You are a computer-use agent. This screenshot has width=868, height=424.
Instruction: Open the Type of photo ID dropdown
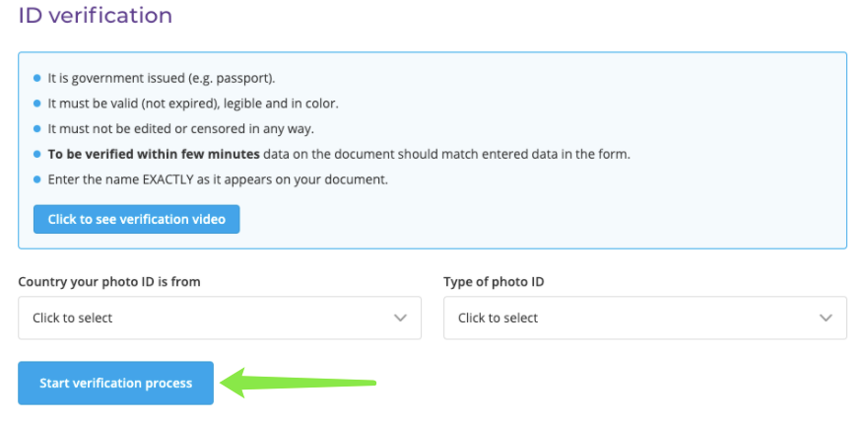(644, 318)
